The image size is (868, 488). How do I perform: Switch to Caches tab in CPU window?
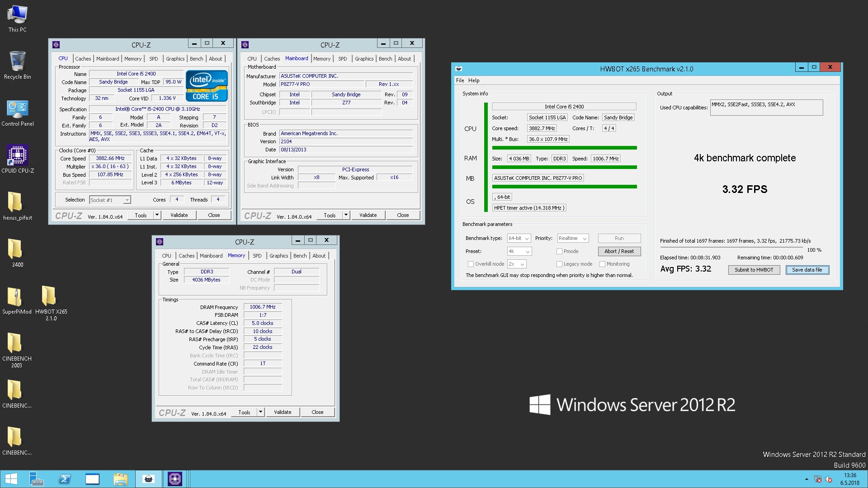point(83,59)
